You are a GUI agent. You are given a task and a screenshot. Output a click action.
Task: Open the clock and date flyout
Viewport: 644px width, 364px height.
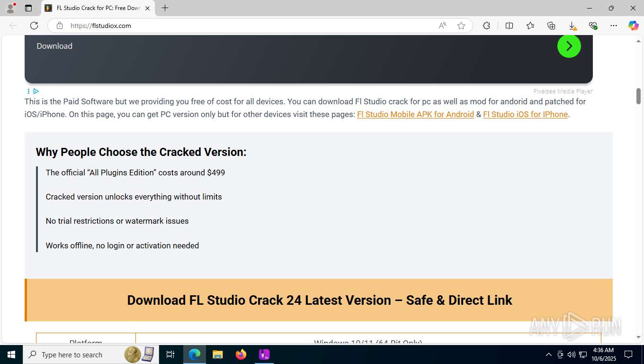(603, 355)
